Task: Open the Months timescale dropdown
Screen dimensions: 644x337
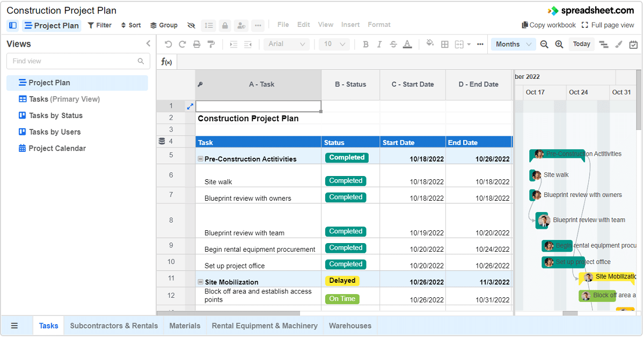Action: coord(514,44)
